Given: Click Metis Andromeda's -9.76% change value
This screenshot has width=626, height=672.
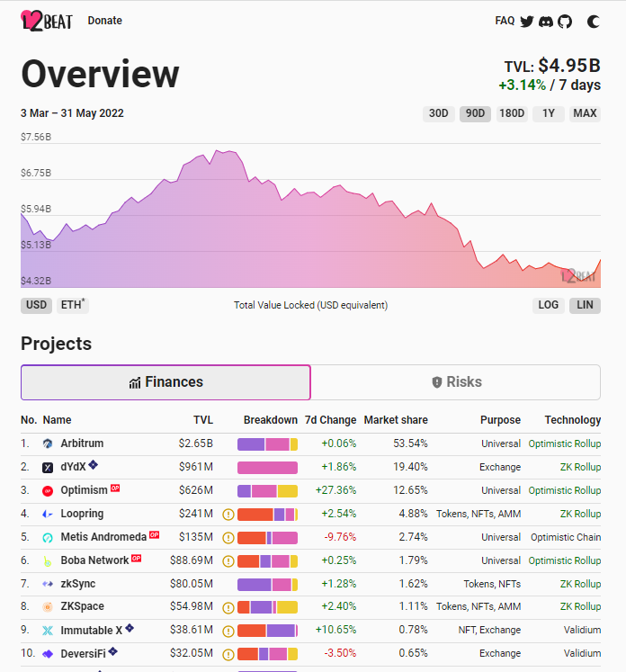Looking at the screenshot, I should click(340, 537).
